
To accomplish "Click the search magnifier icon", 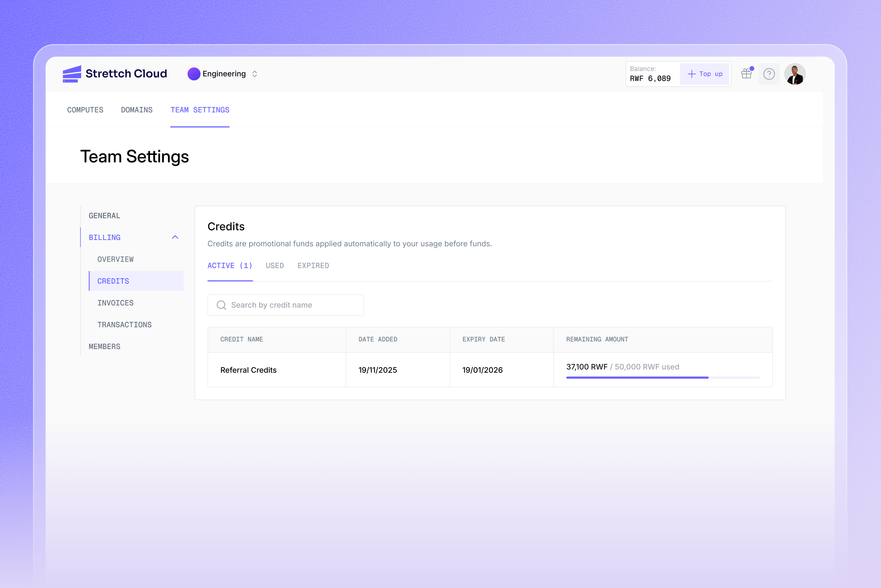I will pos(222,305).
